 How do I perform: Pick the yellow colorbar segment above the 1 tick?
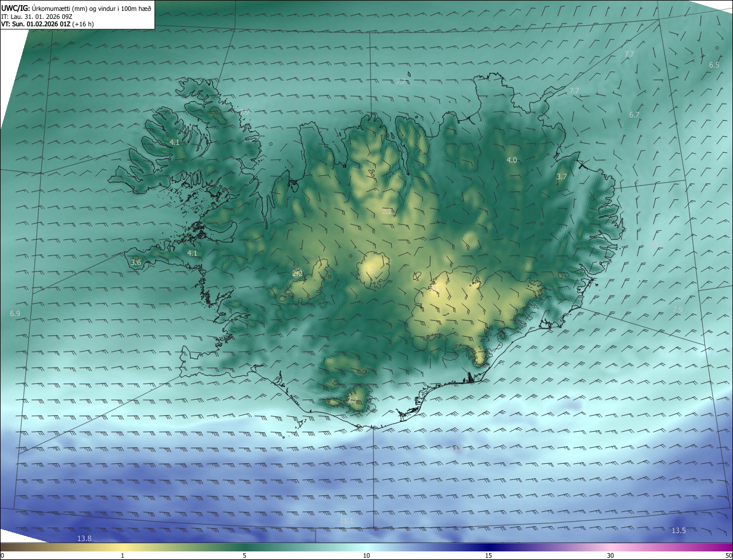click(123, 547)
